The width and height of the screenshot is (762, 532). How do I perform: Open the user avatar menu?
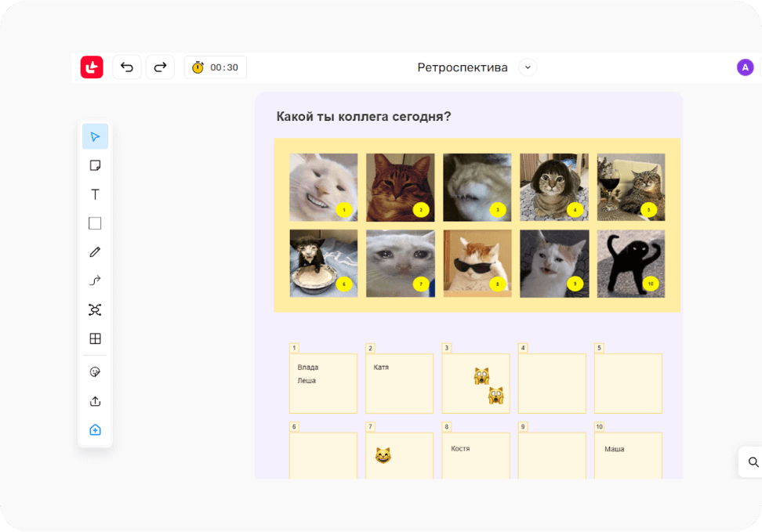tap(745, 67)
